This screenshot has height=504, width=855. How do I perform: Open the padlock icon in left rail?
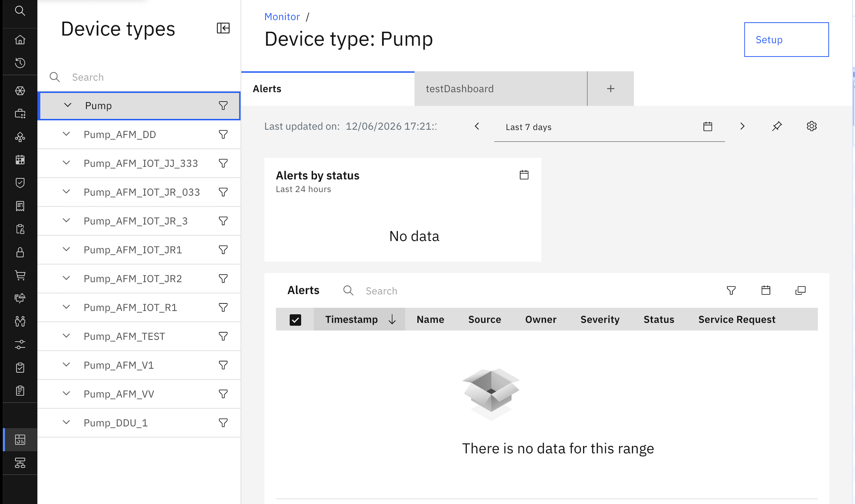coord(20,252)
